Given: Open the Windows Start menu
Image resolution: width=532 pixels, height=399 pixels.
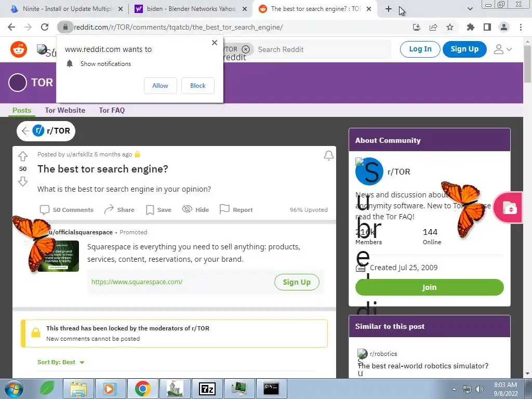Looking at the screenshot, I should tap(14, 389).
